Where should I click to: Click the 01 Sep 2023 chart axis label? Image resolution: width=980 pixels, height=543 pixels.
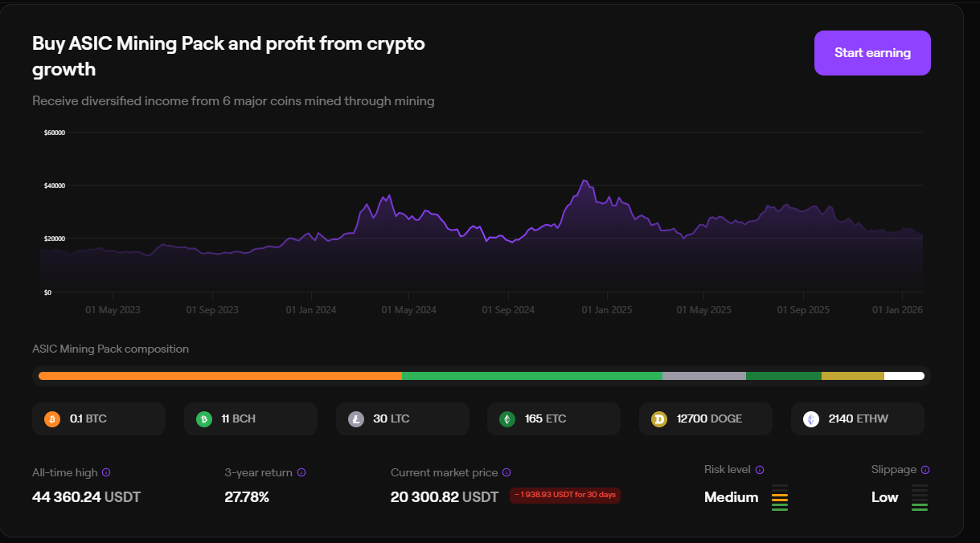point(212,310)
